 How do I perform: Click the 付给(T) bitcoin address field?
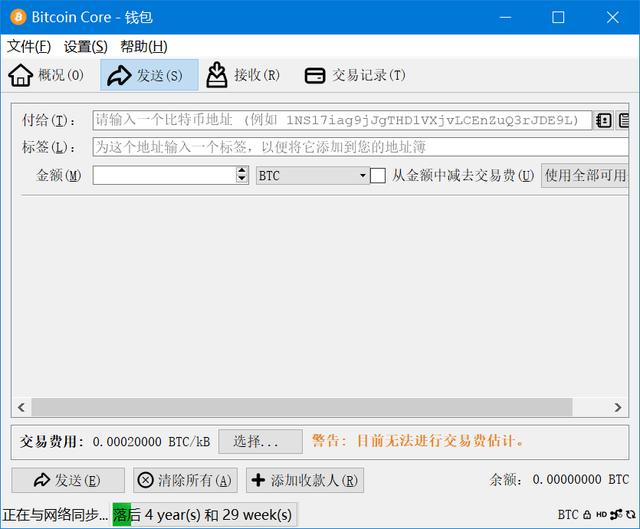tap(342, 120)
